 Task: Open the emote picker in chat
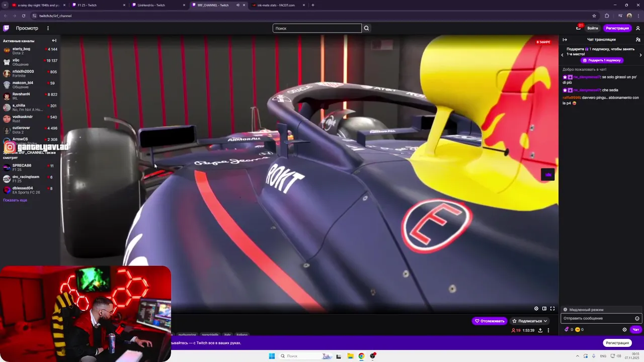637,318
